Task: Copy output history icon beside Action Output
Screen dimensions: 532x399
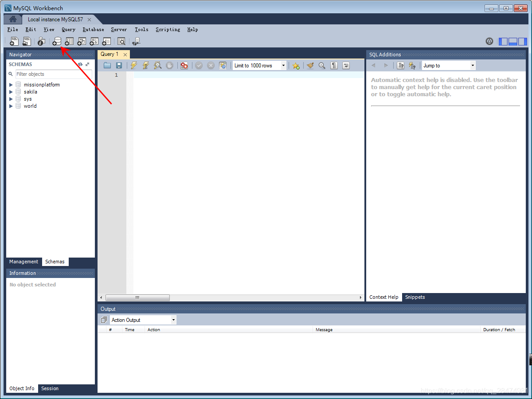Action: point(104,320)
